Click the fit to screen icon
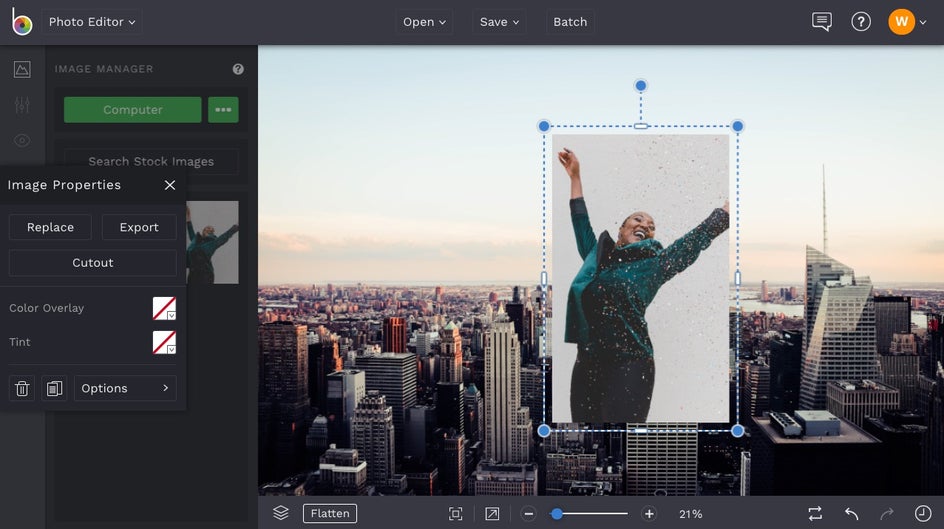This screenshot has height=529, width=944. click(x=456, y=514)
